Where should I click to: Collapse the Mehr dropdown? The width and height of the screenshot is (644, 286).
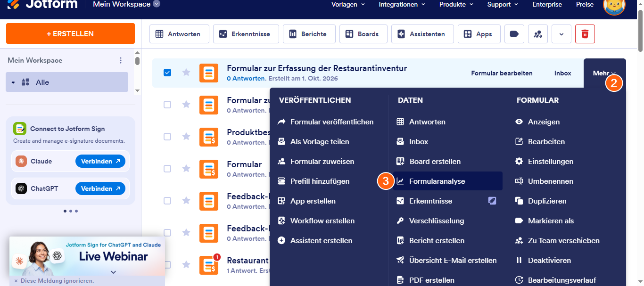pyautogui.click(x=605, y=73)
